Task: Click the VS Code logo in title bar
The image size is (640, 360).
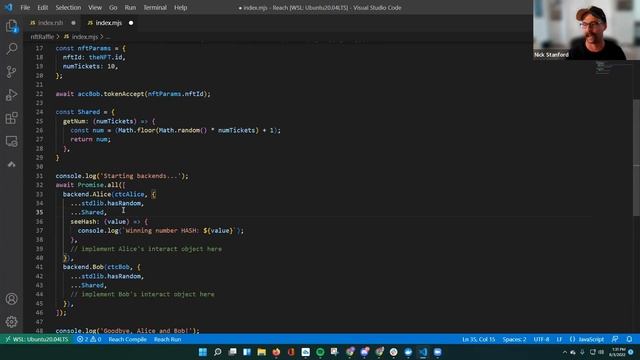Action: click(8, 7)
